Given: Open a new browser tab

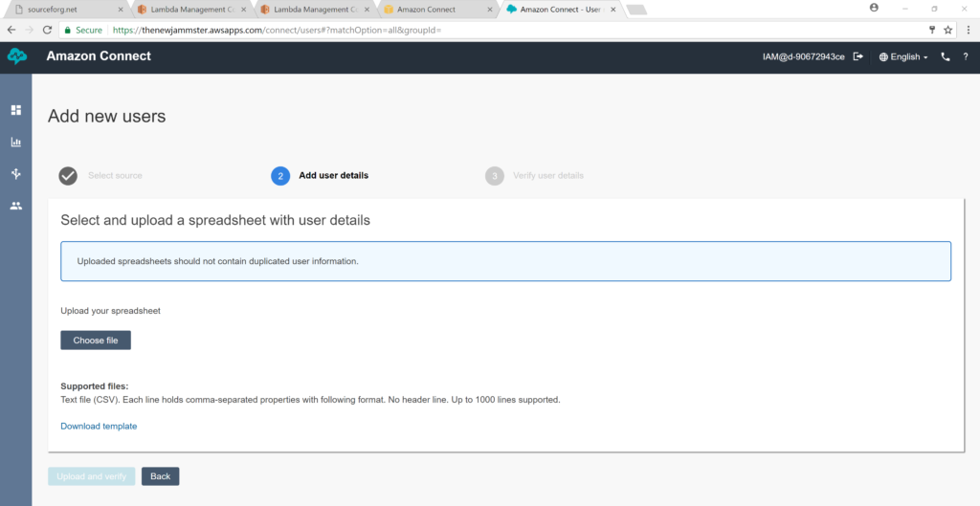Looking at the screenshot, I should pyautogui.click(x=636, y=10).
